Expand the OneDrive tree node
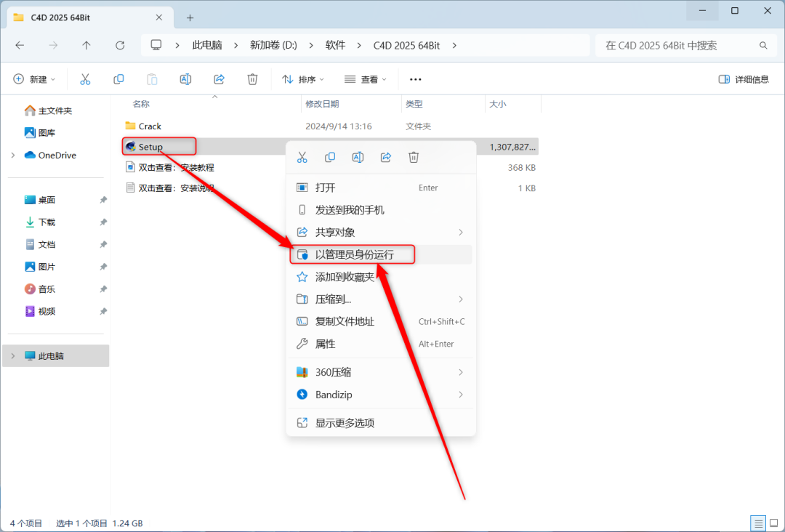Viewport: 785px width, 532px height. point(13,155)
